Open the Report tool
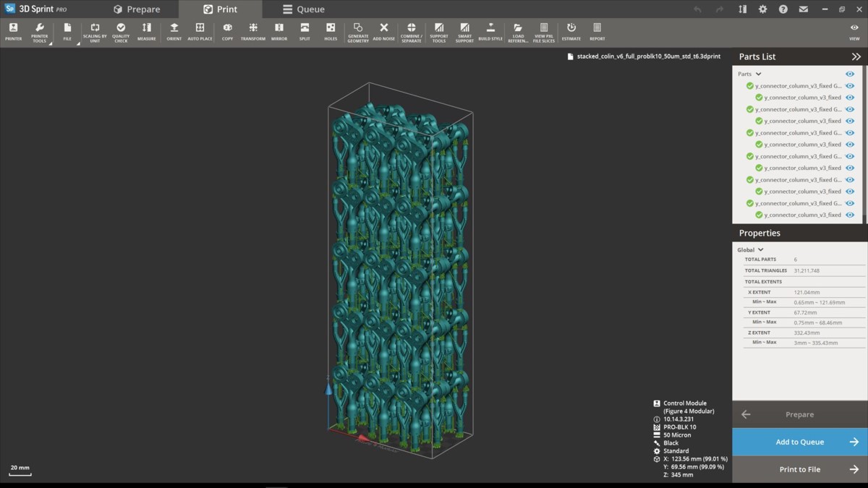The height and width of the screenshot is (488, 868). tap(597, 32)
